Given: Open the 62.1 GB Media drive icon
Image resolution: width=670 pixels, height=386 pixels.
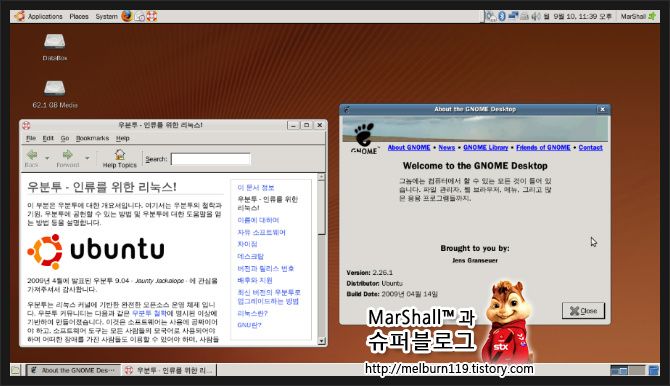Looking at the screenshot, I should 54,88.
